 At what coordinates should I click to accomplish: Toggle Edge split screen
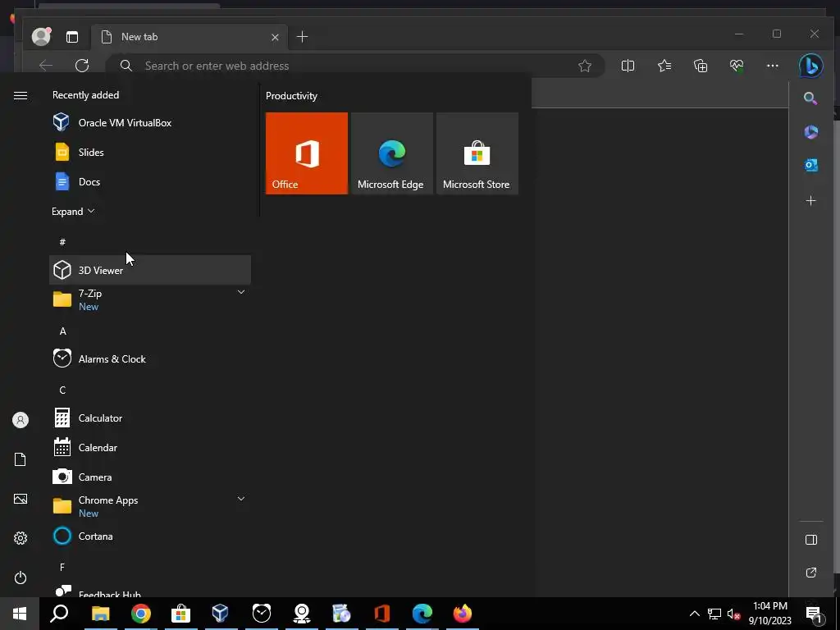pos(628,66)
